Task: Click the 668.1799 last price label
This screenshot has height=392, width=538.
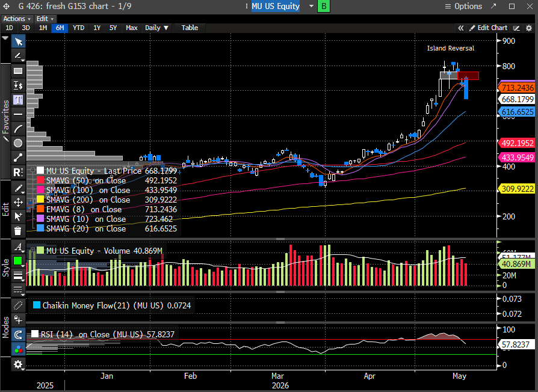Action: click(518, 99)
